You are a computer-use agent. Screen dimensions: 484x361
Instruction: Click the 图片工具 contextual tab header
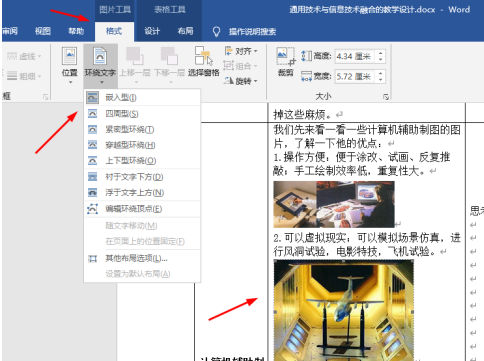tap(115, 10)
